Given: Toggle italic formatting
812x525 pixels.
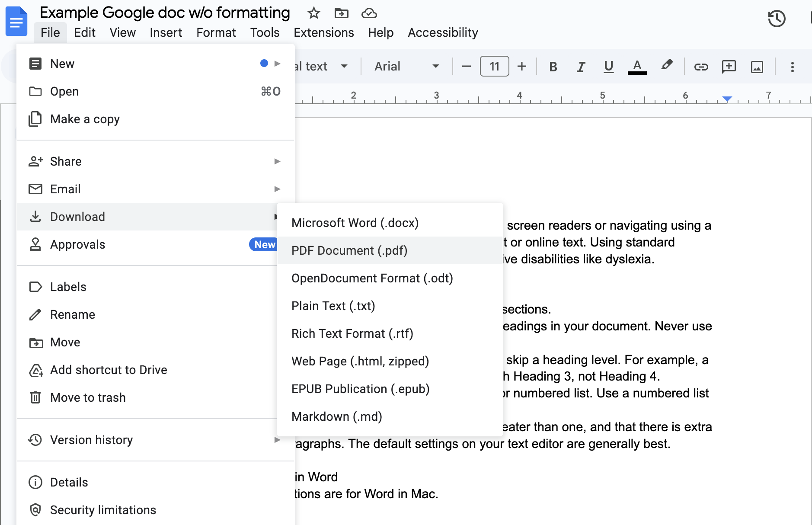Looking at the screenshot, I should [x=581, y=66].
